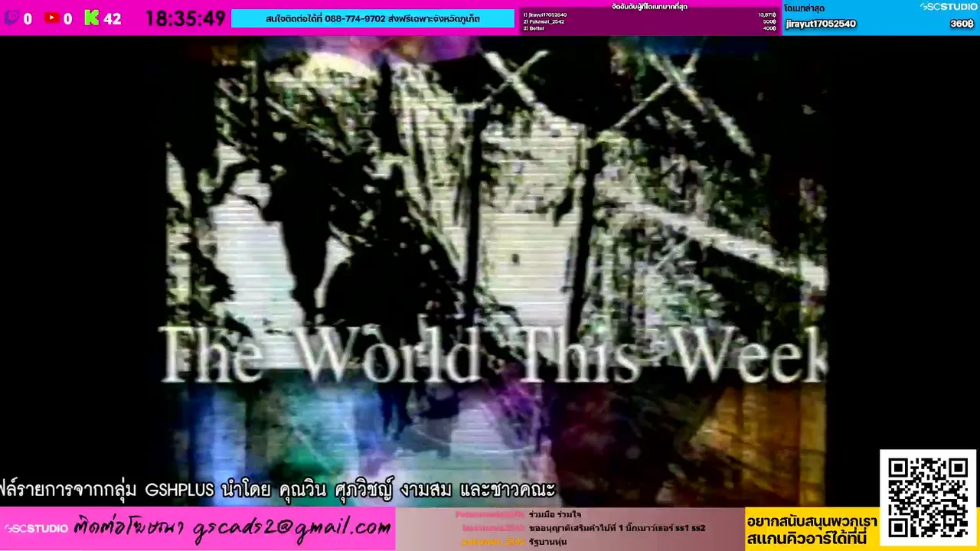Viewport: 980px width, 551px height.
Task: Click the yellow scan-QR support banner
Action: [812, 528]
